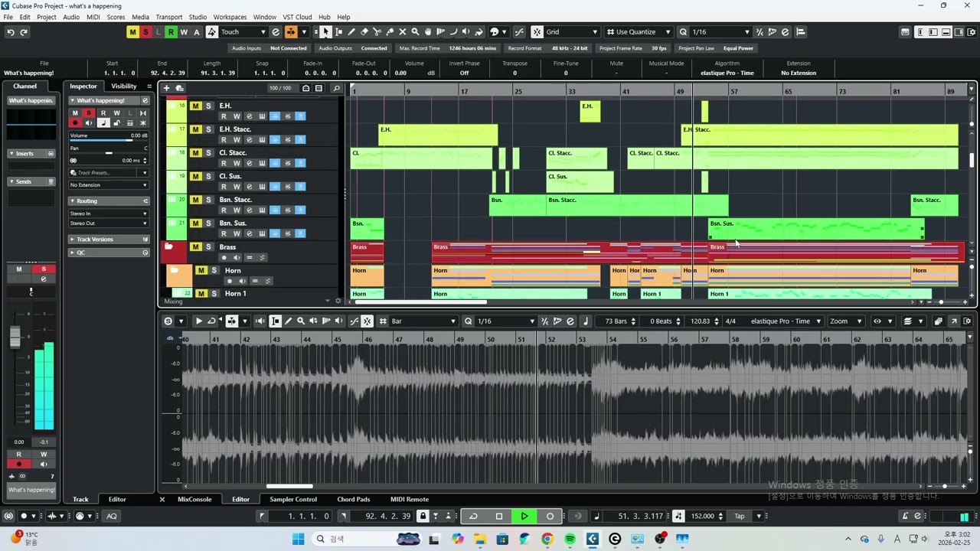Open sample editor Bar grid type dropdown

(423, 321)
